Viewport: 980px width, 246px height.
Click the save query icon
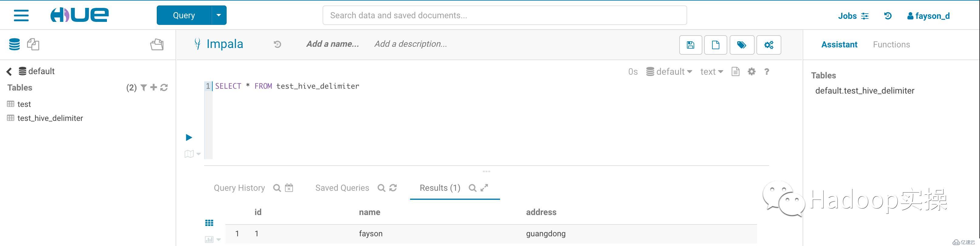tap(690, 45)
